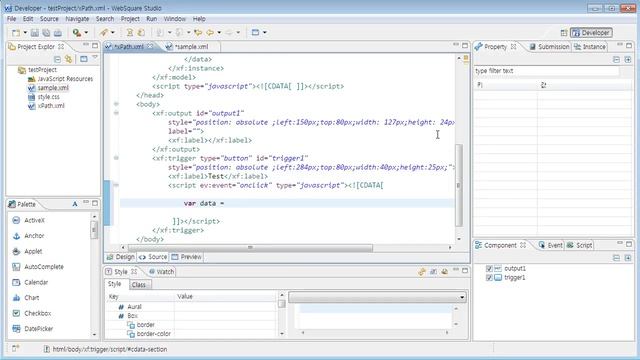Toggle the trigger1 component checkbox
This screenshot has width=640, height=360.
coord(489,278)
